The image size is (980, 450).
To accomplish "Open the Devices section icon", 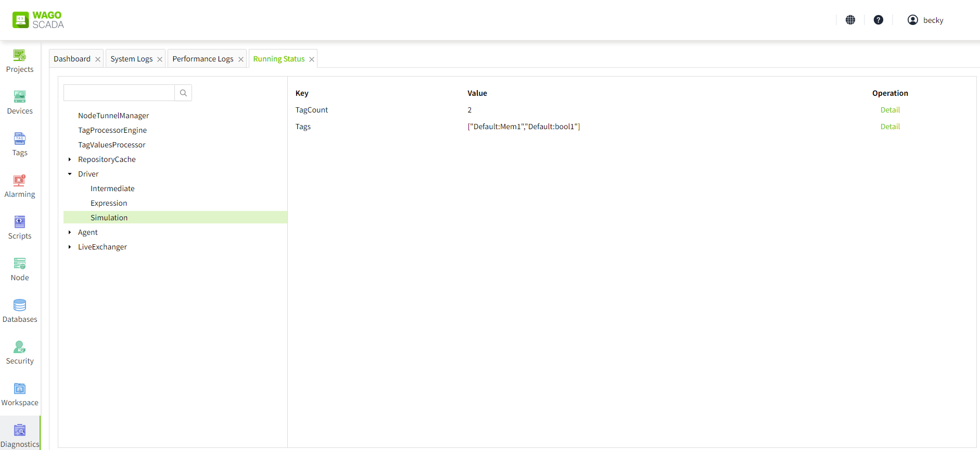I will point(20,97).
